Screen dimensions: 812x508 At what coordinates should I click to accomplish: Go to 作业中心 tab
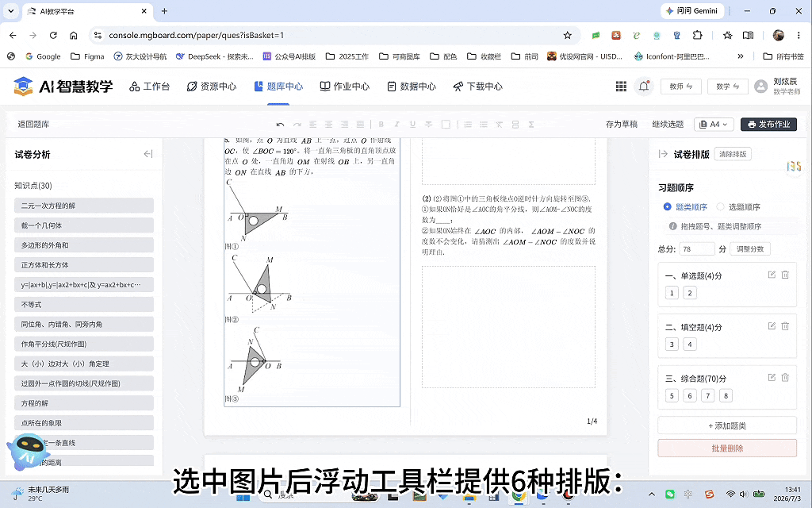[345, 87]
